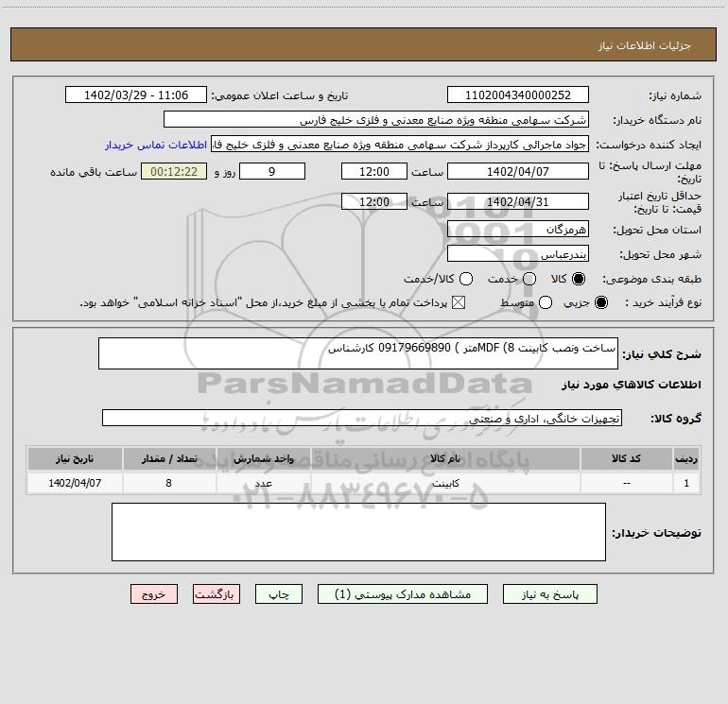
Task: Click the پاسخ به نیاز button
Action: click(x=550, y=594)
